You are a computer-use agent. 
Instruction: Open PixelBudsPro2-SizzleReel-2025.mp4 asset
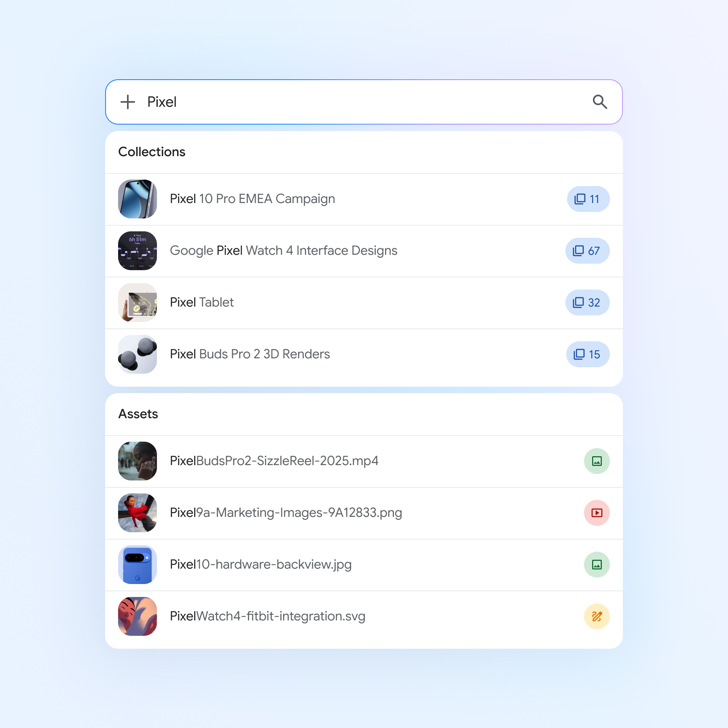click(364, 461)
